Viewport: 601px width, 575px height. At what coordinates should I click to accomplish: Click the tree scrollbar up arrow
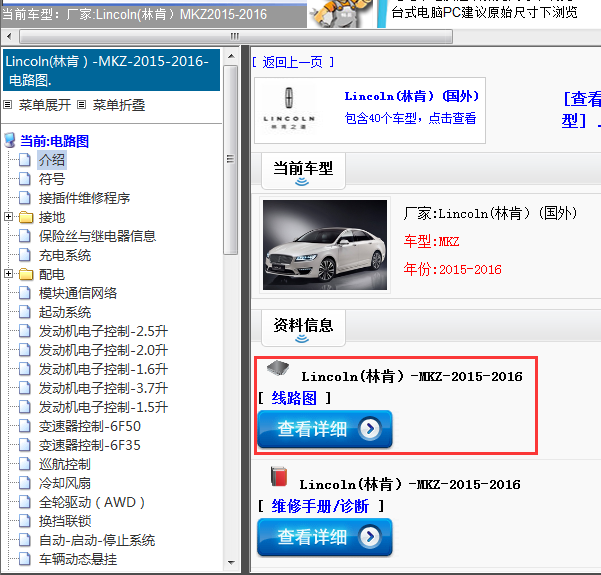[x=231, y=56]
